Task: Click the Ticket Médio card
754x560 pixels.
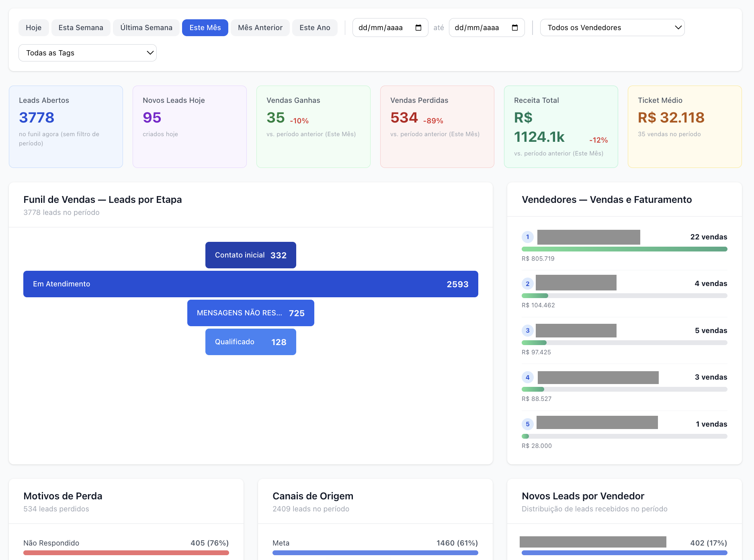Action: click(685, 127)
